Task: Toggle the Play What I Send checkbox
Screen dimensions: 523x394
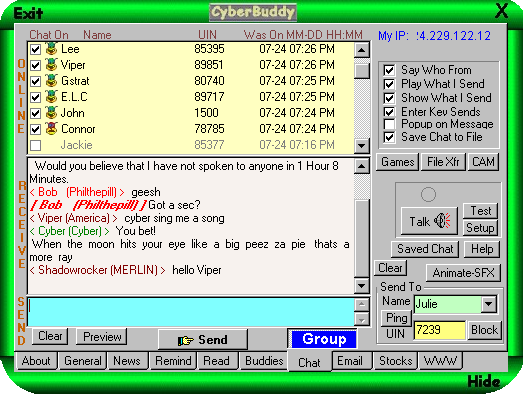Action: (x=389, y=84)
